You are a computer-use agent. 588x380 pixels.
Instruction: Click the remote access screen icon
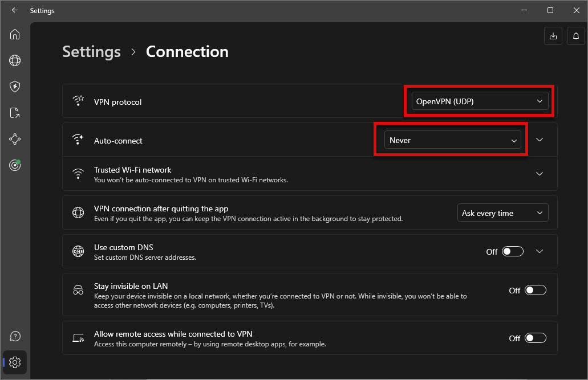(78, 338)
